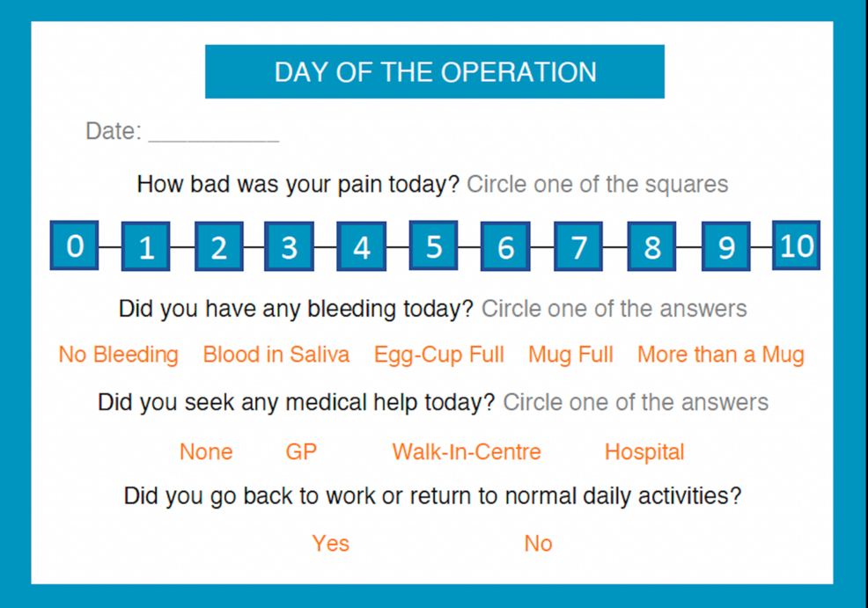Select pain level 5 square
The width and height of the screenshot is (868, 608).
click(x=433, y=245)
